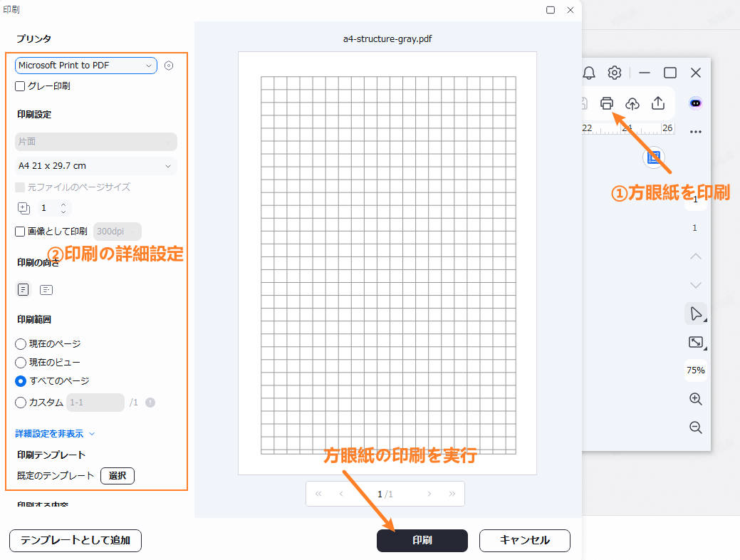
Task: Click the cloud upload icon
Action: coord(632,103)
